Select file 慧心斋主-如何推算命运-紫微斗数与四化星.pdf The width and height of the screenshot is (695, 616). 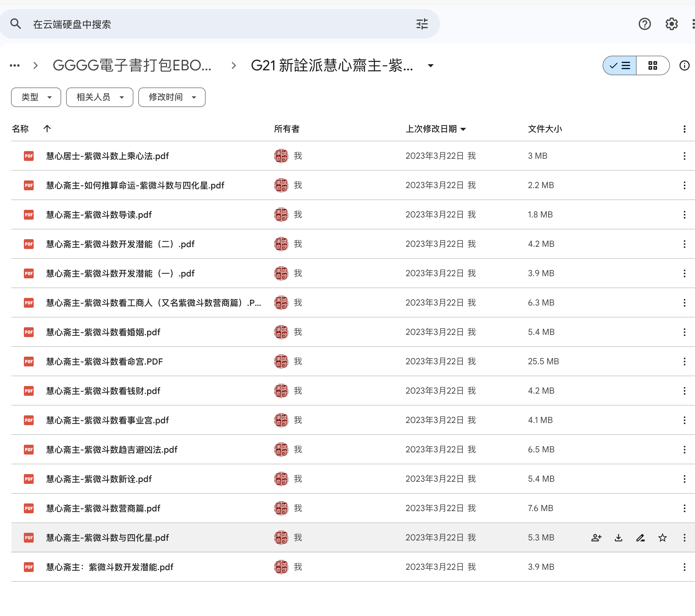(353, 185)
